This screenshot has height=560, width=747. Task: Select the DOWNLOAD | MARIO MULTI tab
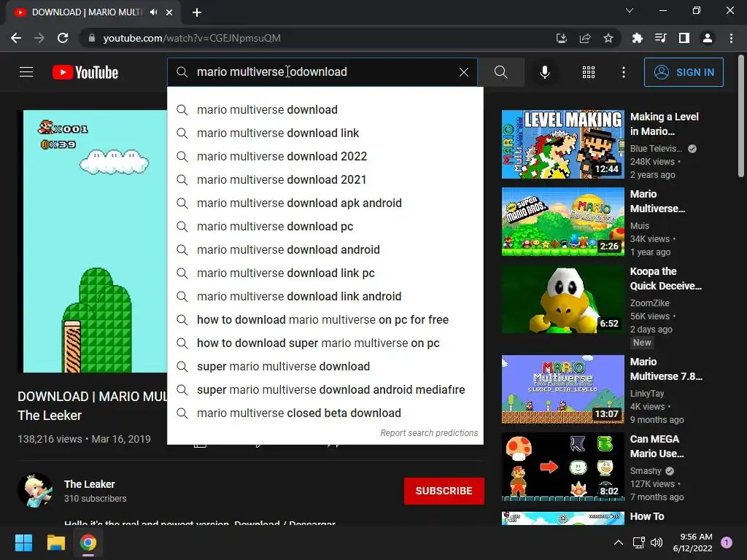click(93, 12)
